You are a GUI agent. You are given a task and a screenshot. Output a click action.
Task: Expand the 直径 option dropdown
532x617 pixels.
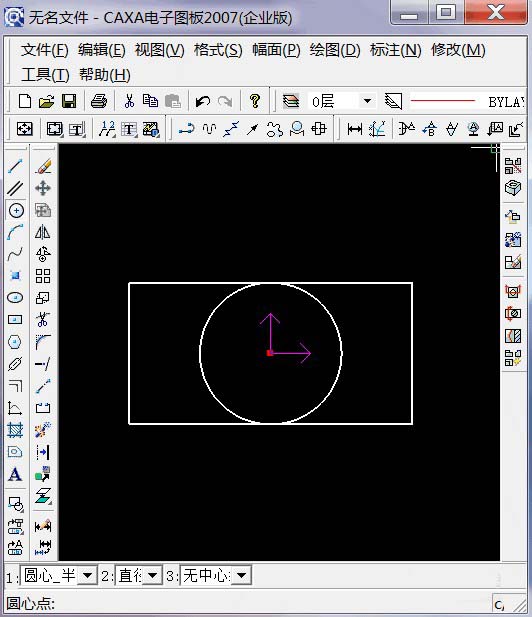(153, 576)
